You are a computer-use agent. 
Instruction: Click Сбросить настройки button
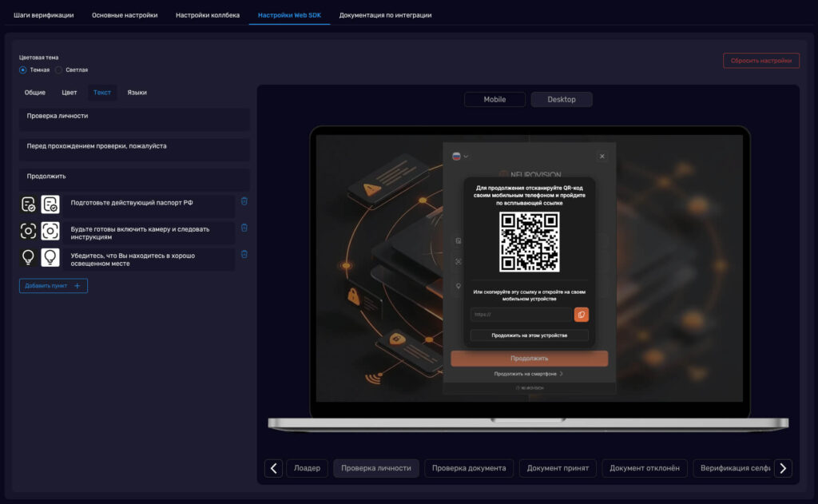(761, 61)
